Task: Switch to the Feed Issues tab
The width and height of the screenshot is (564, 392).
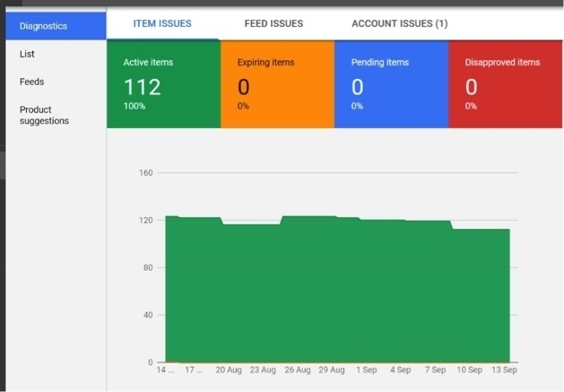Action: [273, 23]
